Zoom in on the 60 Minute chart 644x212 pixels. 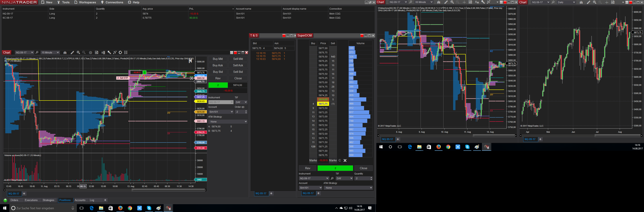tap(452, 2)
